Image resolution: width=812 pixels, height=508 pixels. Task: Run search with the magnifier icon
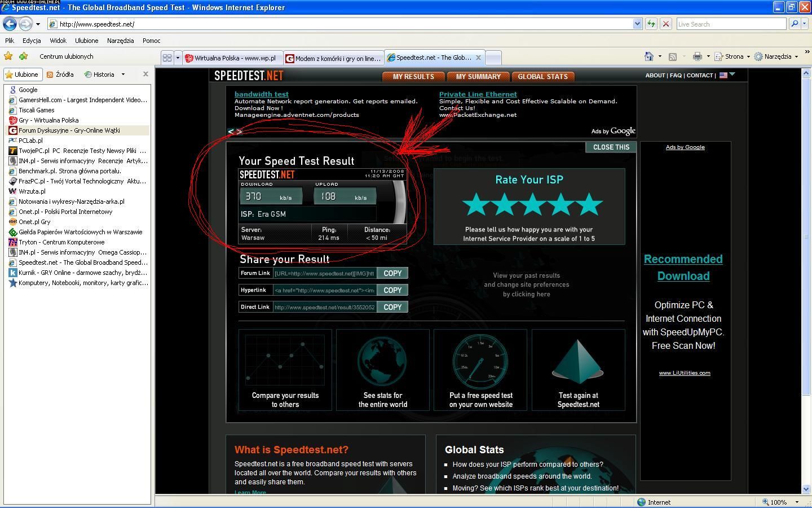tap(794, 24)
